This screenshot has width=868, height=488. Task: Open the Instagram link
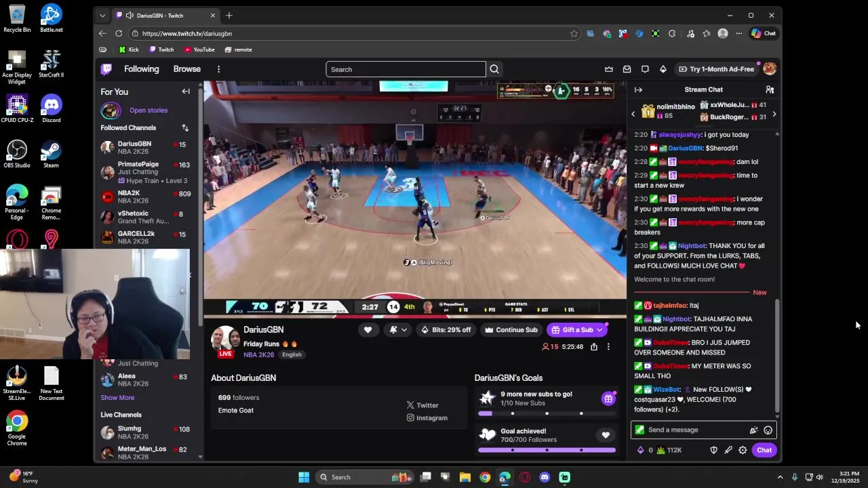point(427,418)
